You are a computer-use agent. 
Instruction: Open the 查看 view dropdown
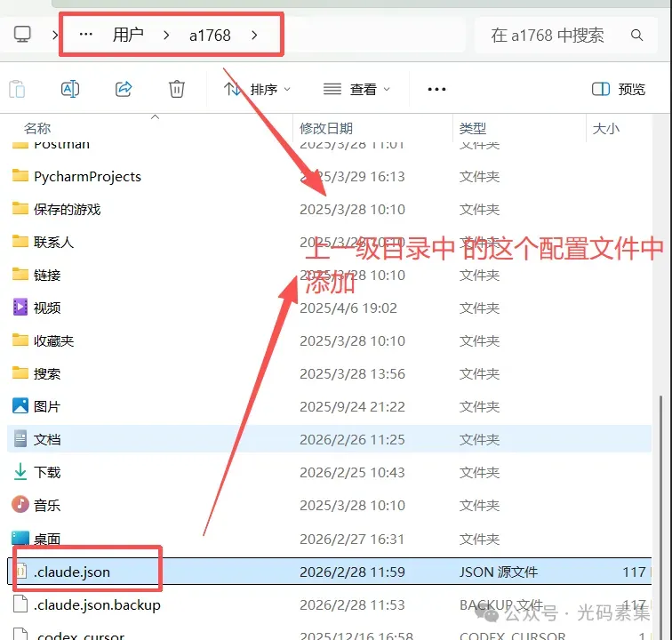pyautogui.click(x=356, y=89)
